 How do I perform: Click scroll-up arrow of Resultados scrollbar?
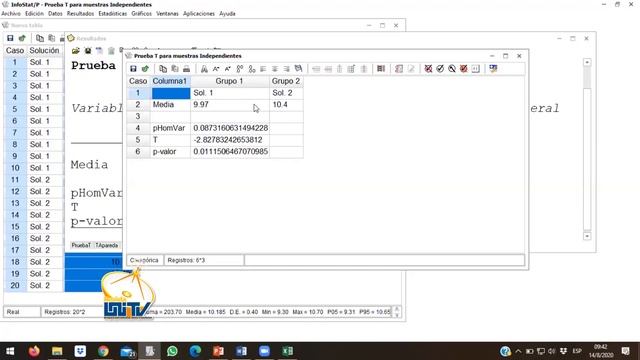pyautogui.click(x=587, y=62)
